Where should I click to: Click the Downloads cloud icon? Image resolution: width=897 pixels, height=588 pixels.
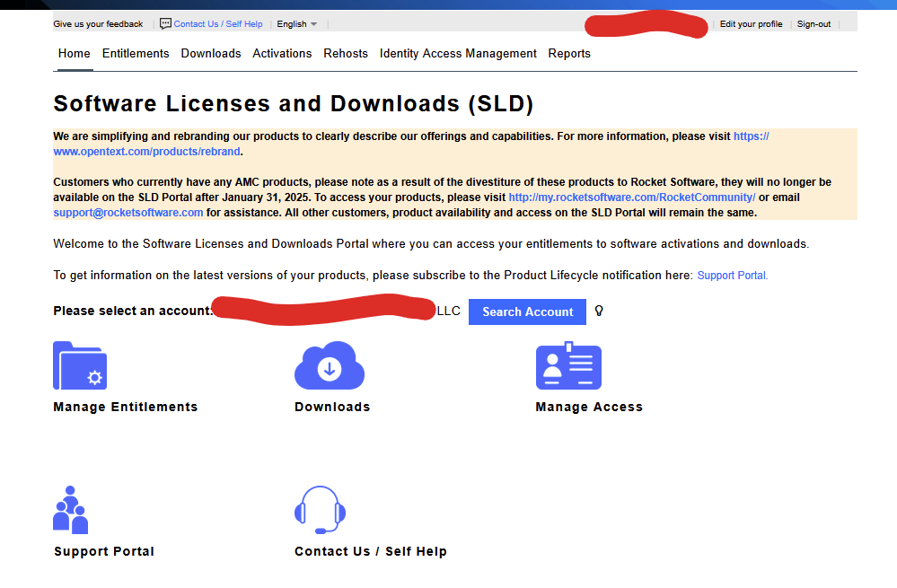pyautogui.click(x=329, y=365)
